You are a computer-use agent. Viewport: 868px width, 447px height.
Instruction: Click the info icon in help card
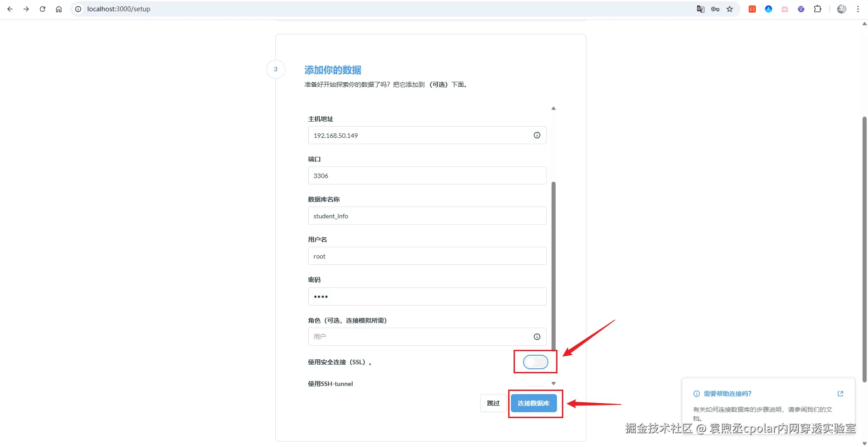(x=697, y=394)
